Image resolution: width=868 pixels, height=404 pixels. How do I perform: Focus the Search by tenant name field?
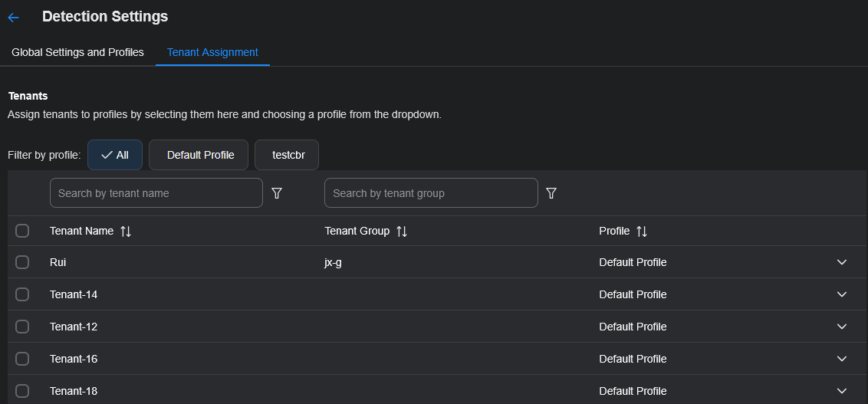point(156,193)
